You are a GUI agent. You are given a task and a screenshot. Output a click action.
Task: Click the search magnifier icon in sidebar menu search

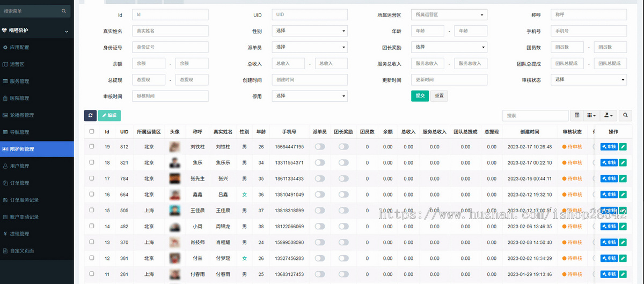coord(64,11)
